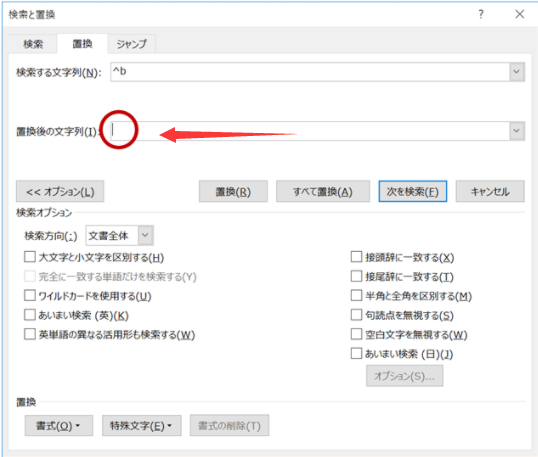Switch to the 検索 tab
538x457 pixels.
click(x=33, y=44)
